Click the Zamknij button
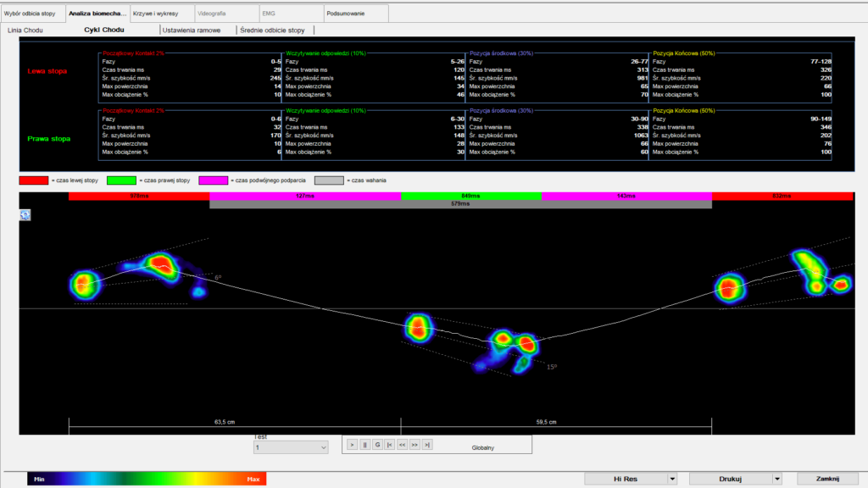The image size is (868, 488). [827, 479]
